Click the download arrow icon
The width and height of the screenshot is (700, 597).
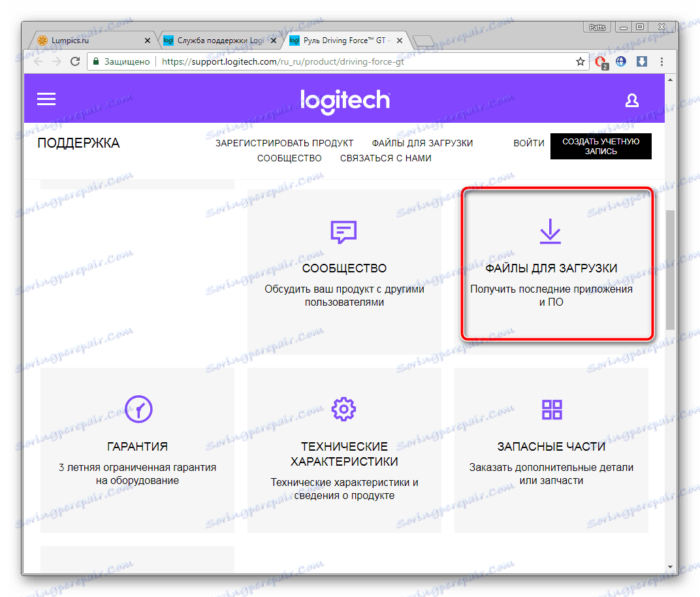[550, 231]
